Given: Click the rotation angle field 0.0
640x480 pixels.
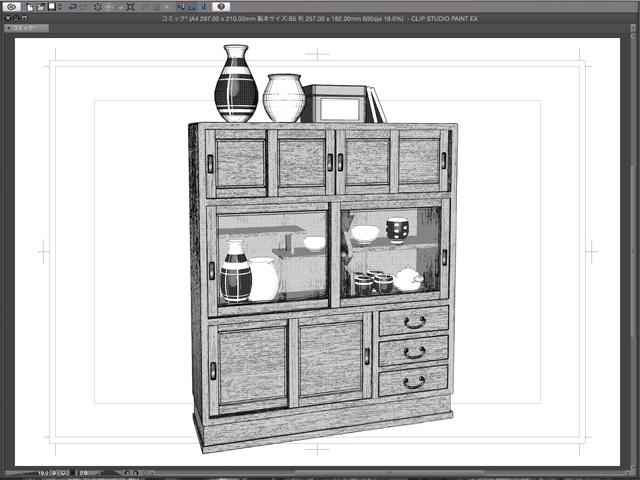Looking at the screenshot, I should point(84,473).
